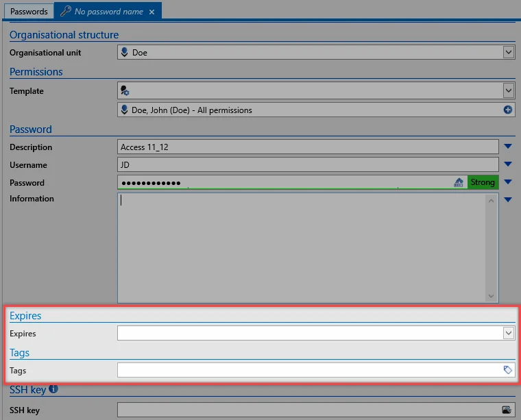Expand Username field options arrow
This screenshot has height=420, width=521.
(508, 164)
